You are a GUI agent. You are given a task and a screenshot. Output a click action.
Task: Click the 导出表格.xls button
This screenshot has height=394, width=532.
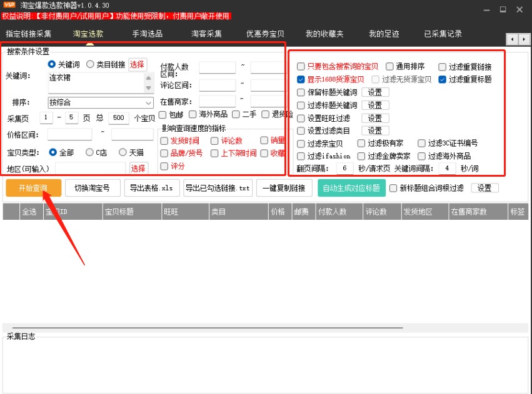pos(152,188)
